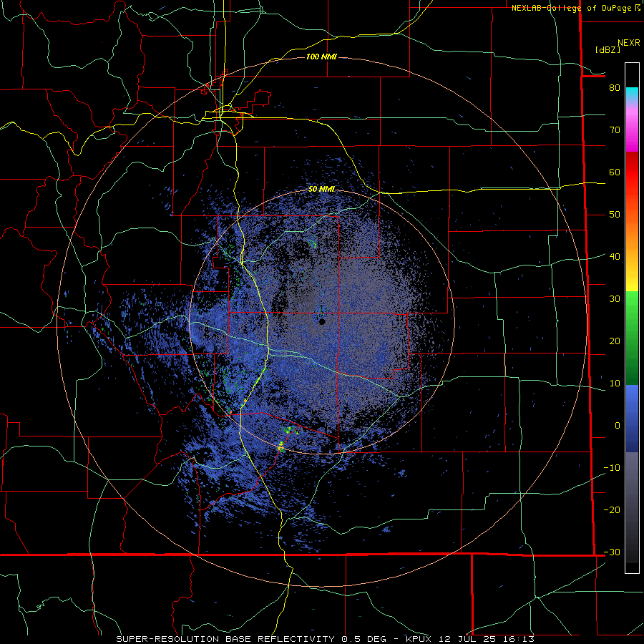Screen dimensions: 644x644
Task: Click the 80 dBZ scale value
Action: click(x=615, y=88)
